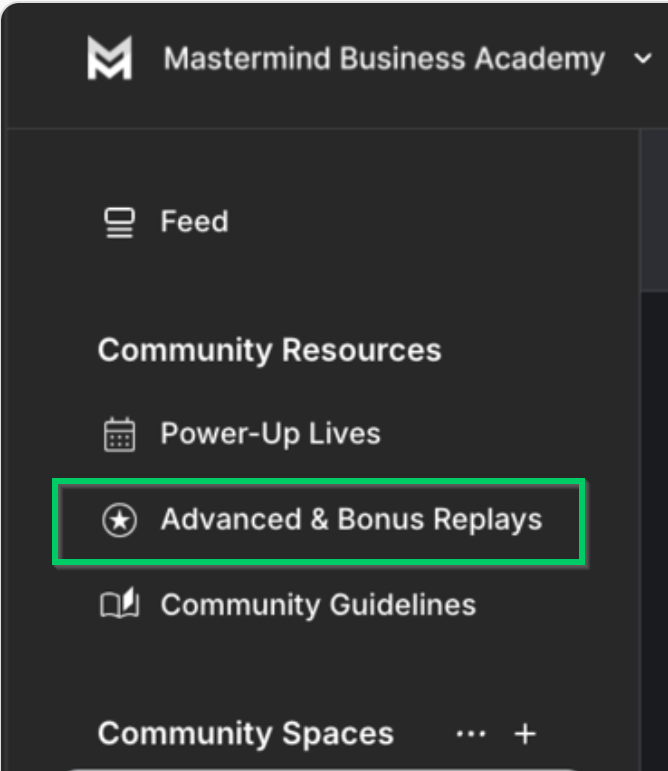Click the star icon beside Advanced & Bonus Replays
This screenshot has height=771, width=668.
tap(119, 520)
